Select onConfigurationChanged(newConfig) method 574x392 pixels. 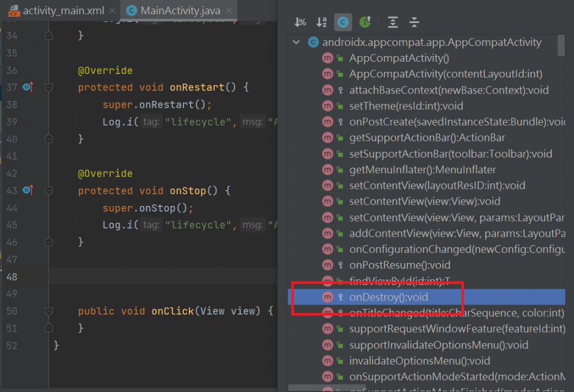tap(457, 249)
